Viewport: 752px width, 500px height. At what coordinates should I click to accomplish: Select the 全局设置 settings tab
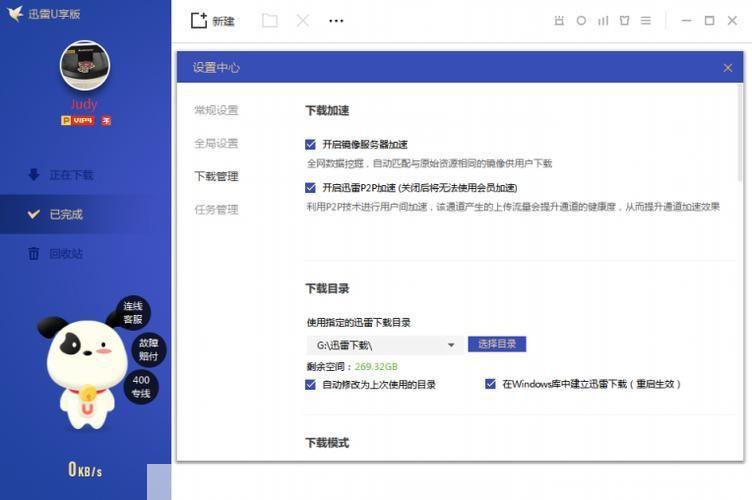click(x=216, y=143)
